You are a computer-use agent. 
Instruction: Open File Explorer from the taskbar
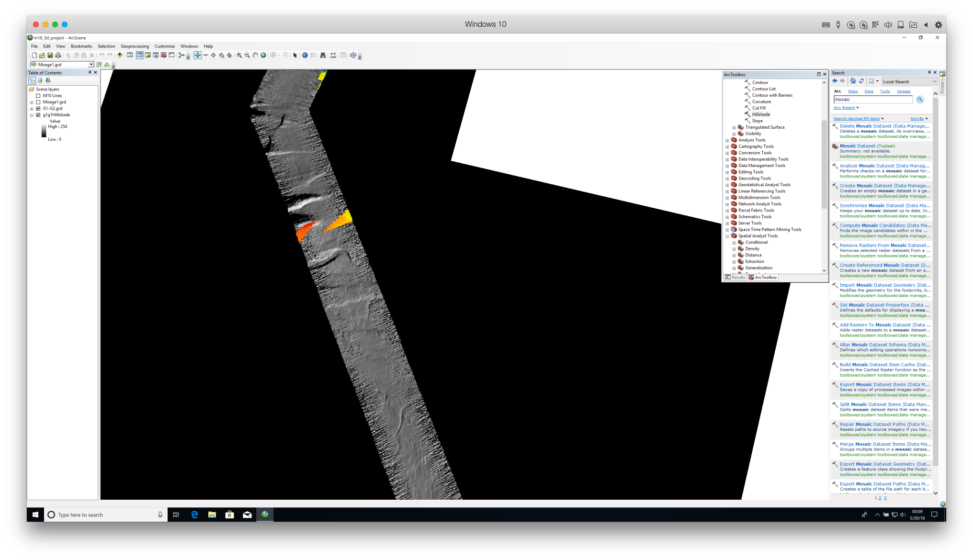212,515
